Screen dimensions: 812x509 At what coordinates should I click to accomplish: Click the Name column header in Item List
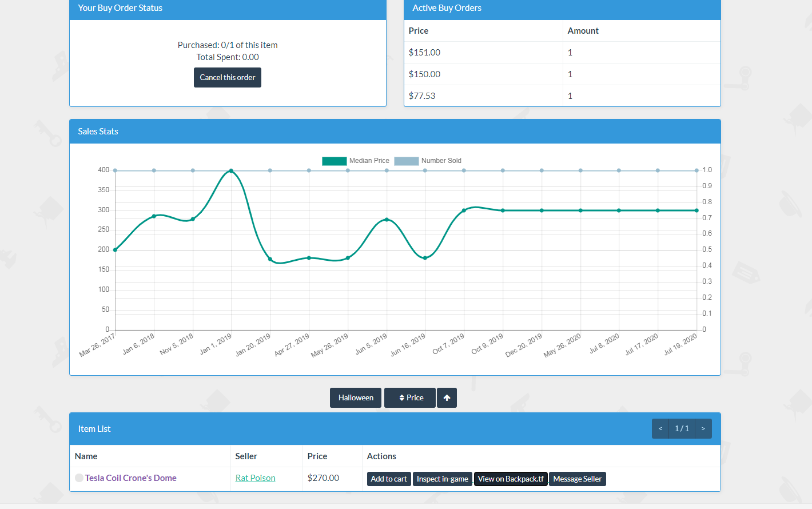tap(86, 456)
